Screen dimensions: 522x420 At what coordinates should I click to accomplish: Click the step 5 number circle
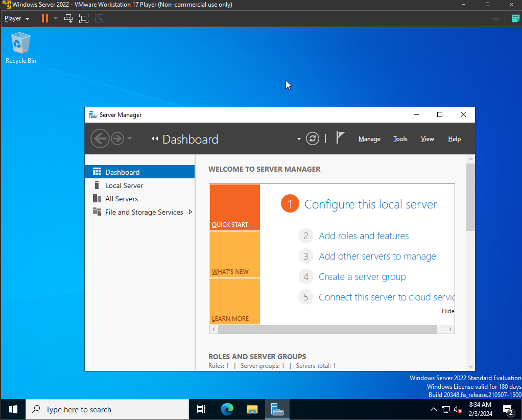(305, 297)
